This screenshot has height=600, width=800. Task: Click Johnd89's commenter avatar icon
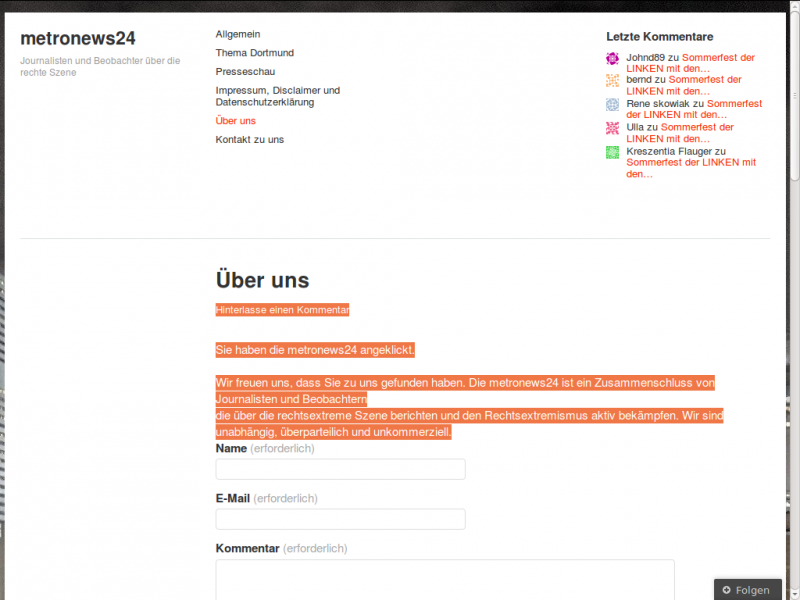613,58
